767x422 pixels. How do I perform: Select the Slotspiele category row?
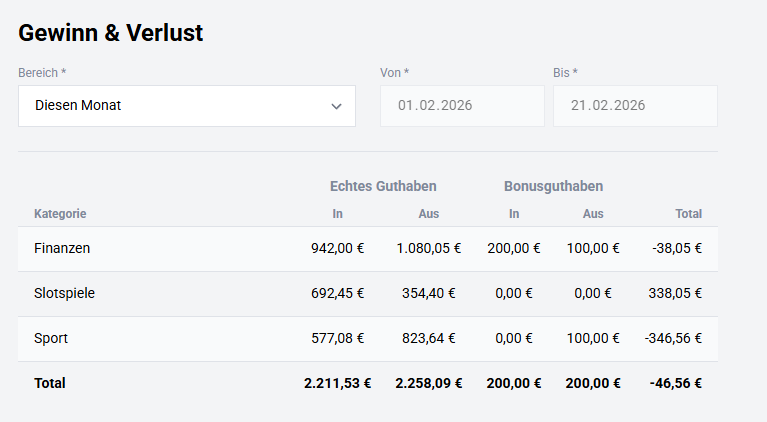[64, 294]
